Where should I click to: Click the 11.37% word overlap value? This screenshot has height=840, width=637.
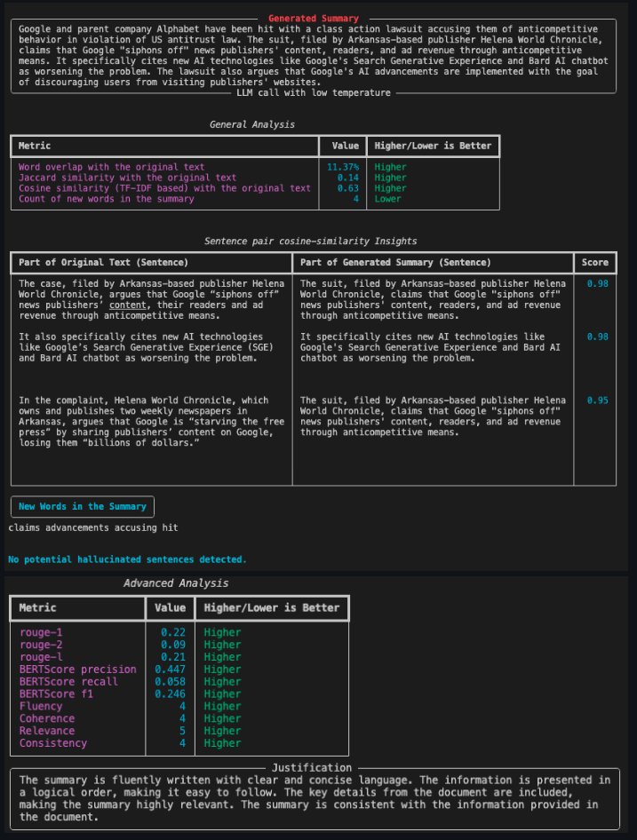click(343, 167)
